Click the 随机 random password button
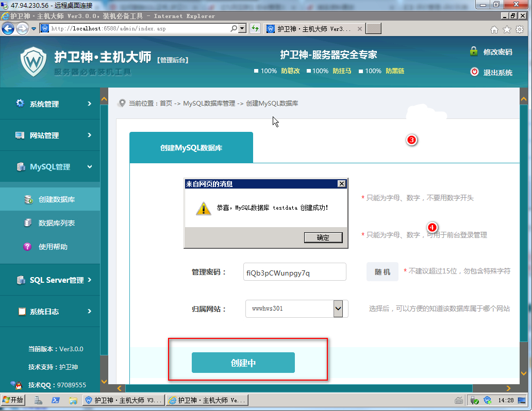This screenshot has width=532, height=411. [382, 272]
